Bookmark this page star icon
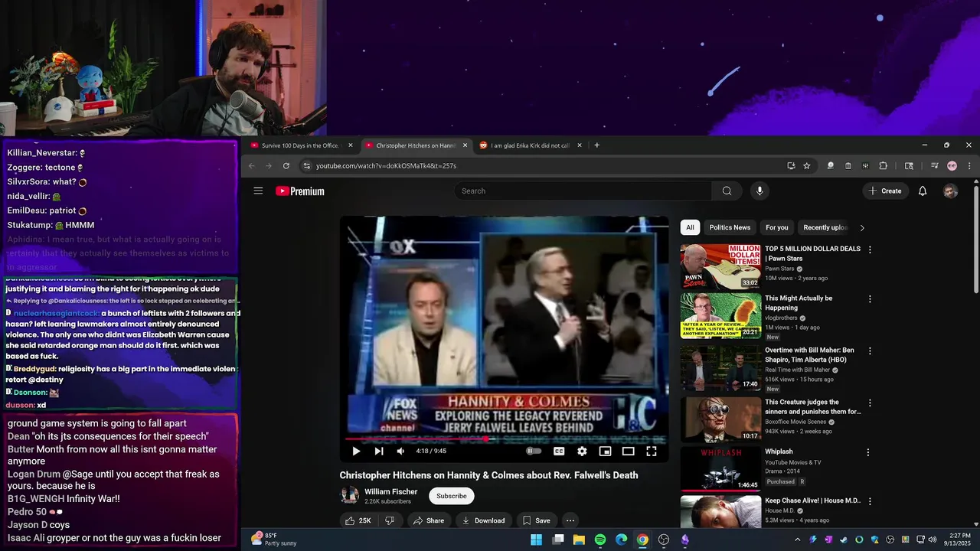 pos(806,166)
